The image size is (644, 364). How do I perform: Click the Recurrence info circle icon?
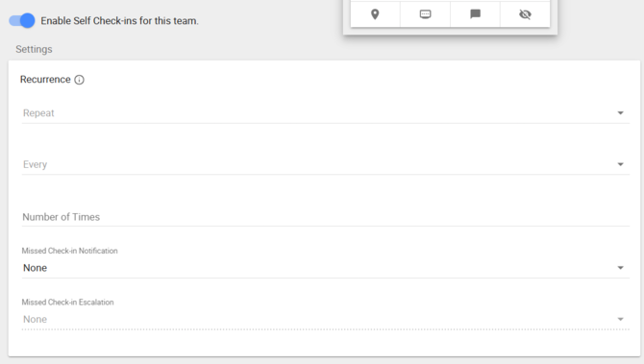79,80
